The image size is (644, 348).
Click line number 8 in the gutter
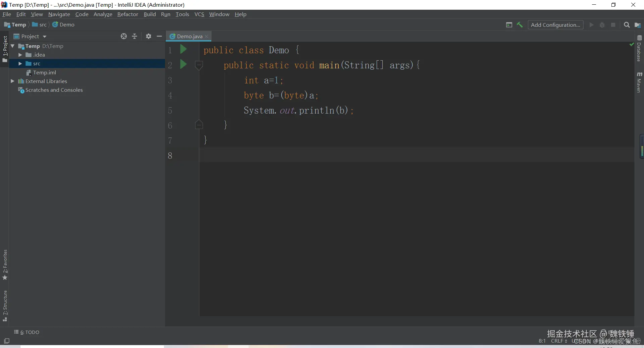[x=170, y=155]
